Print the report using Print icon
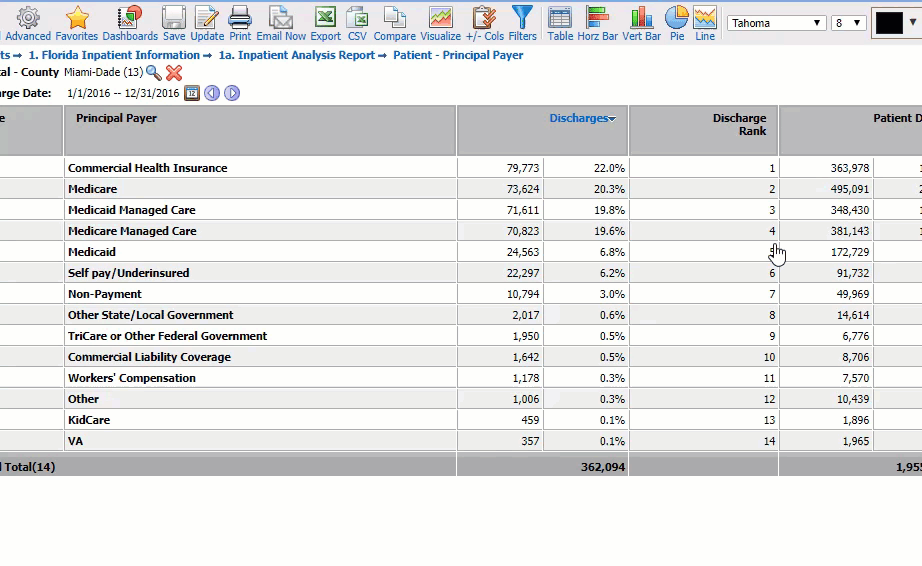922x566 pixels. (240, 24)
